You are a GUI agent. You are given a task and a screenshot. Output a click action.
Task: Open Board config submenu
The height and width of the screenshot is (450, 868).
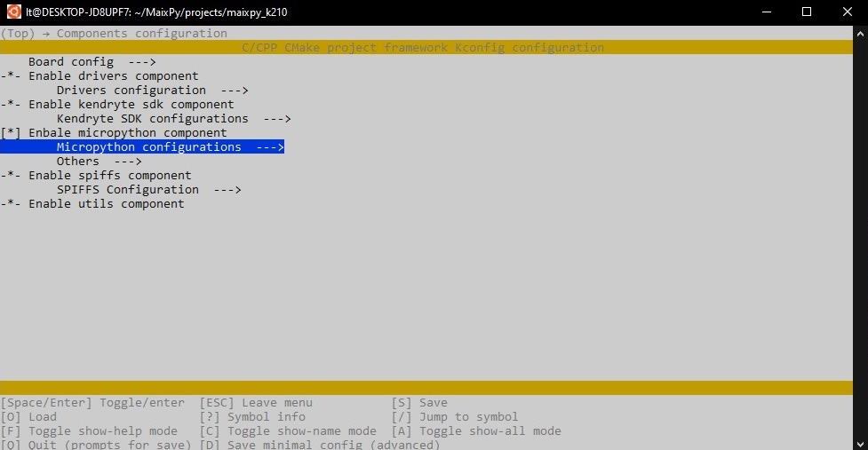(92, 62)
